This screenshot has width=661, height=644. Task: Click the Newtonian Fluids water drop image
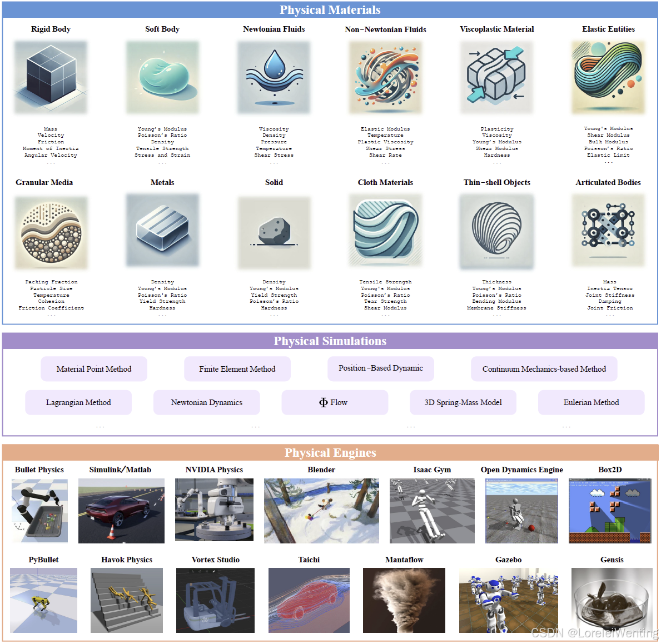point(274,77)
